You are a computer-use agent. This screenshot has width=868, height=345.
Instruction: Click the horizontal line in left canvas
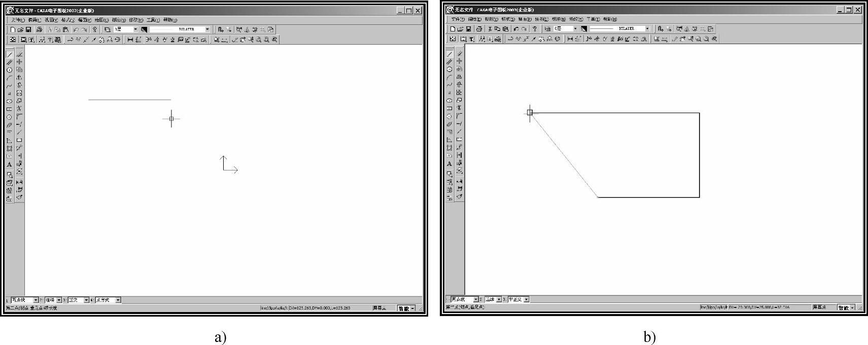pyautogui.click(x=129, y=100)
